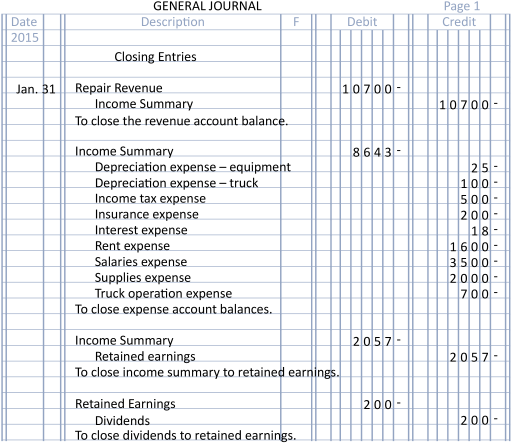Click the GENERAL JOURNAL title
The width and height of the screenshot is (511, 443).
click(207, 6)
